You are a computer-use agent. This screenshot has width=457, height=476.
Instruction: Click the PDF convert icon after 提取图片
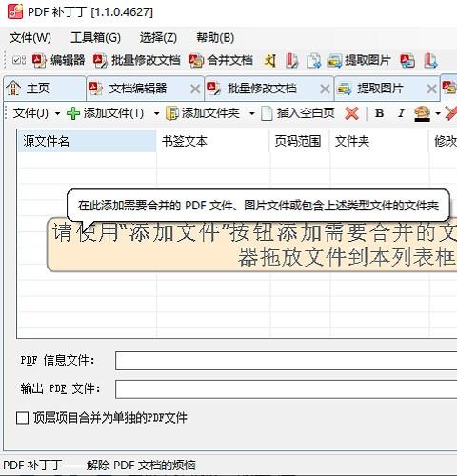407,60
